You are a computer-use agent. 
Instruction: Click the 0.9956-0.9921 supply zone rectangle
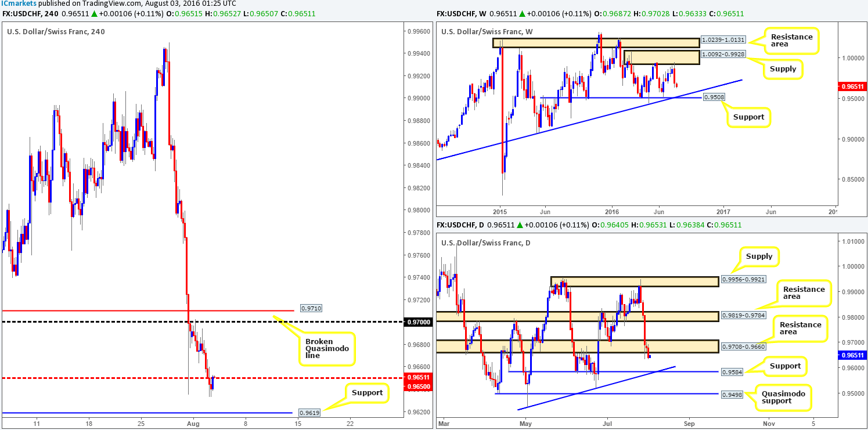tap(635, 282)
